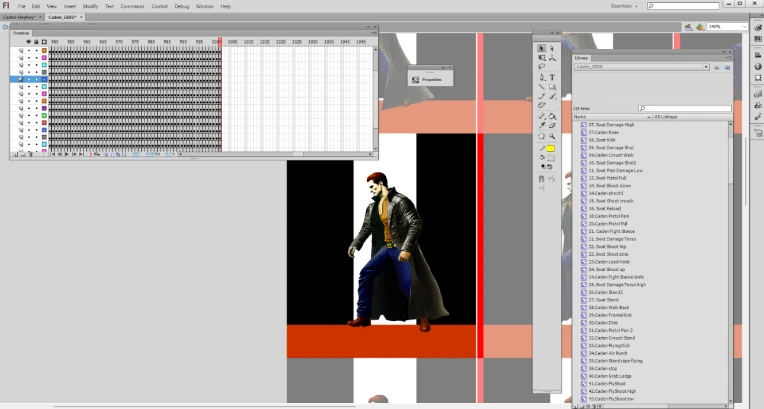Step forward one frame
The height and width of the screenshot is (409, 764).
pyautogui.click(x=74, y=154)
